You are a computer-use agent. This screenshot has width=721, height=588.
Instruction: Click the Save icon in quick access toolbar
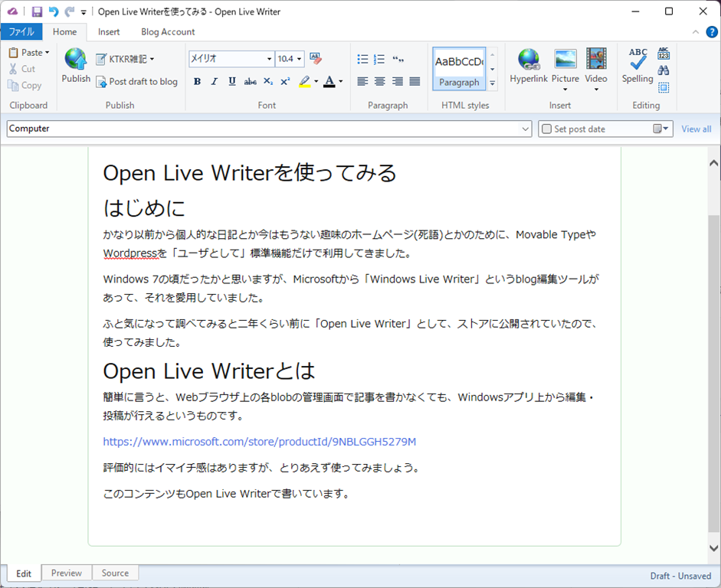(x=37, y=12)
